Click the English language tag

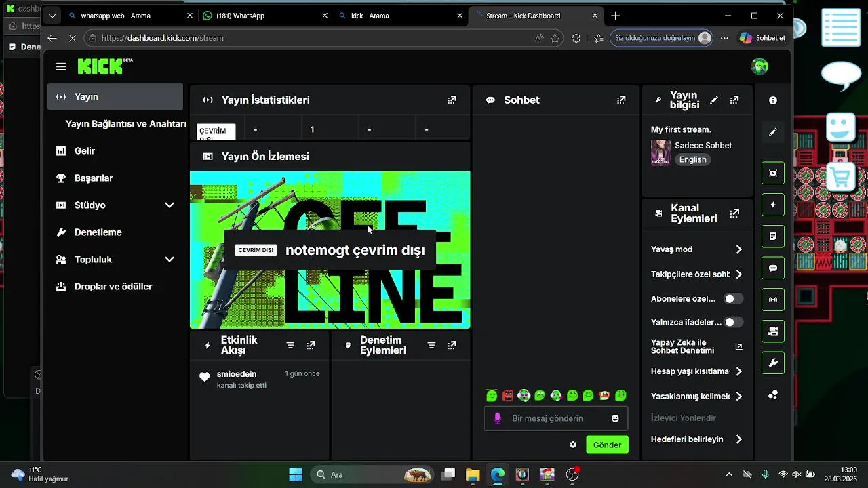[x=692, y=159]
